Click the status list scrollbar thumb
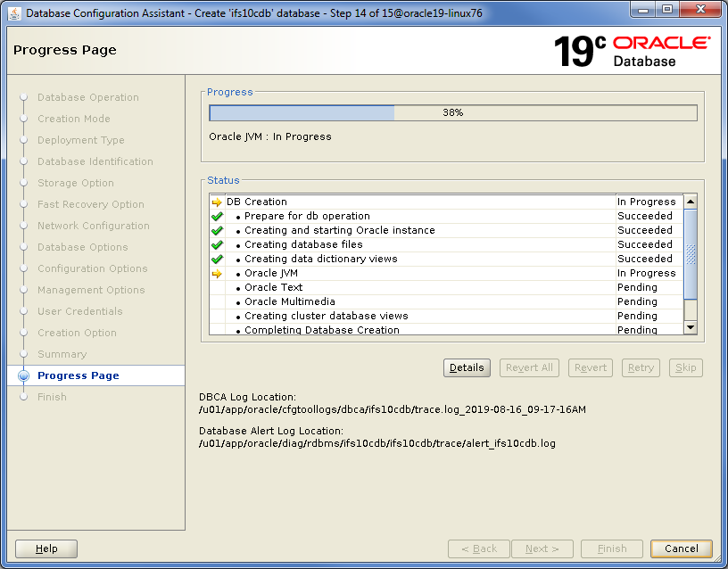The width and height of the screenshot is (728, 569). tap(690, 254)
